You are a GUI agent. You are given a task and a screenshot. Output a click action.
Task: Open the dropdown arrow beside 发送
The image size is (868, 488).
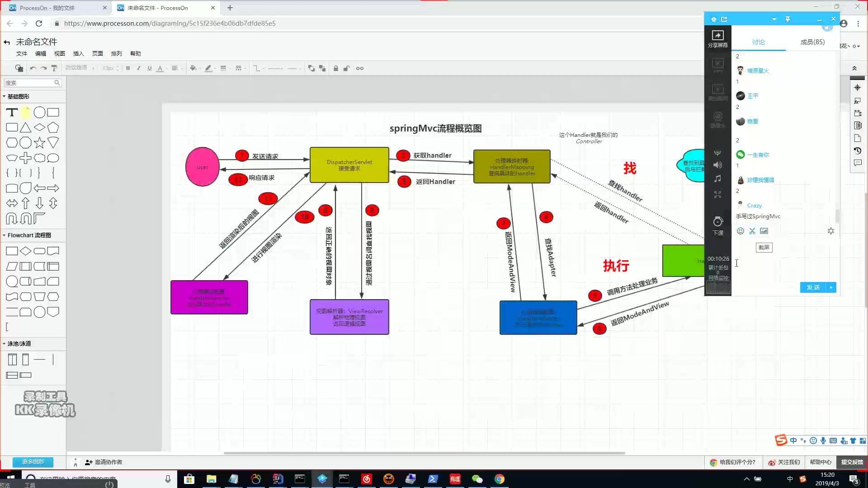tap(831, 287)
